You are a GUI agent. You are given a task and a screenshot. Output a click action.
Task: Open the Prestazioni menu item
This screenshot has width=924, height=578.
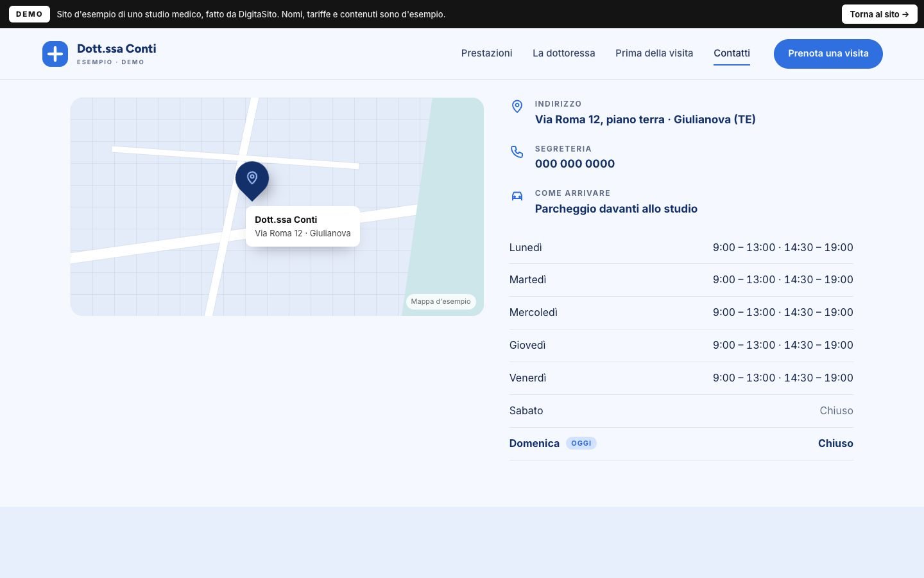click(x=486, y=53)
